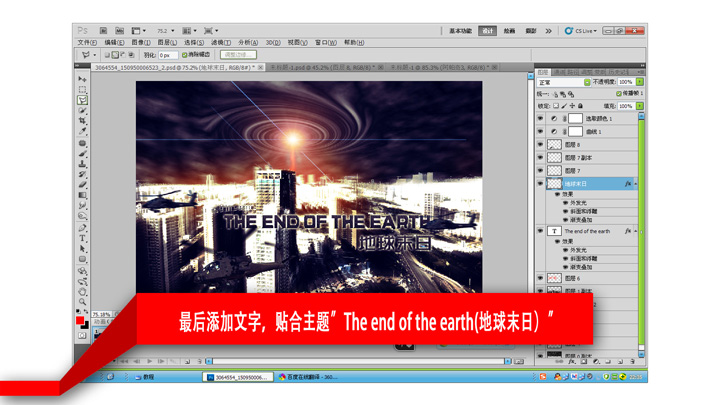Select the 3D Camera Rotate tool
720x405 pixels.
coord(82,281)
